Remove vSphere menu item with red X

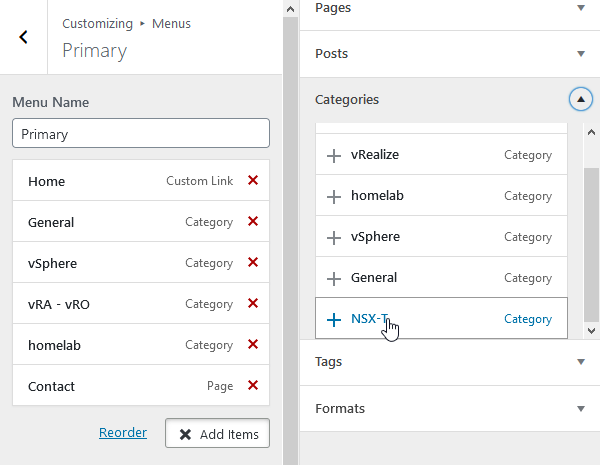pyautogui.click(x=253, y=263)
